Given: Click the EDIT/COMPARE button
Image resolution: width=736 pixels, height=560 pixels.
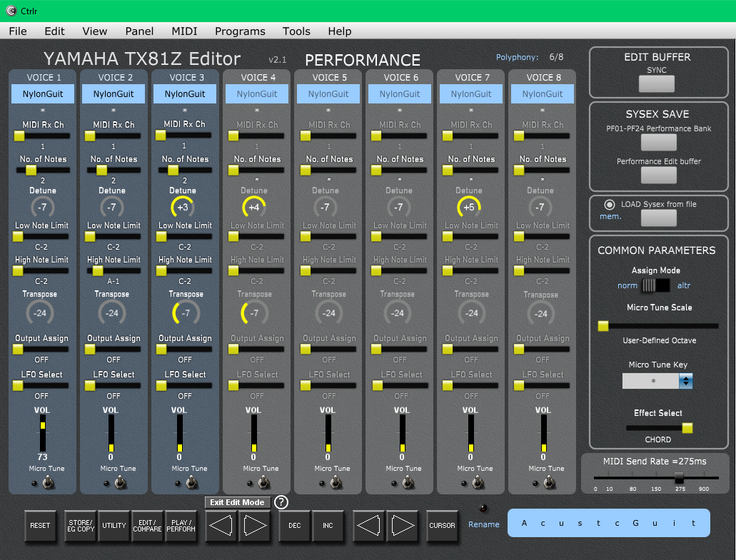Looking at the screenshot, I should click(147, 526).
